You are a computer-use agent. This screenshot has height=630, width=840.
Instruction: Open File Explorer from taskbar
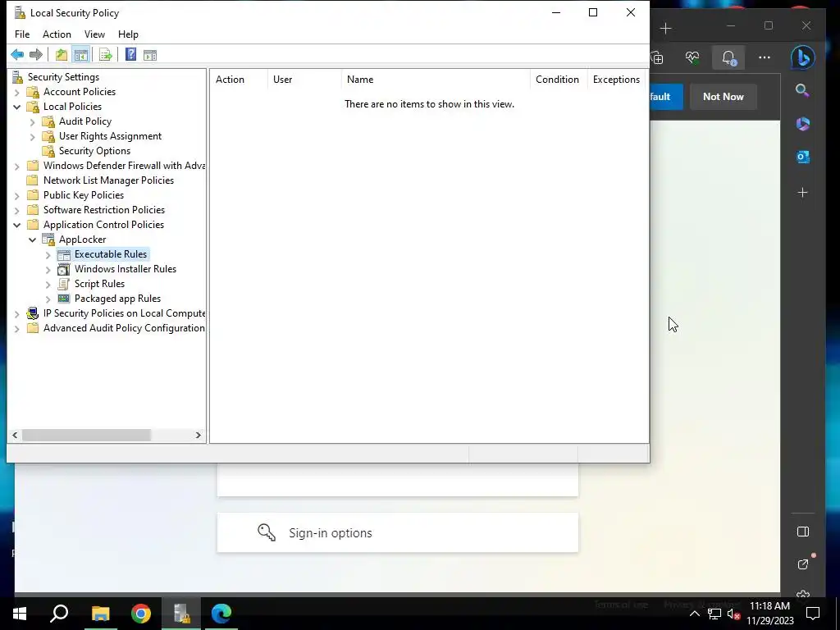point(100,614)
